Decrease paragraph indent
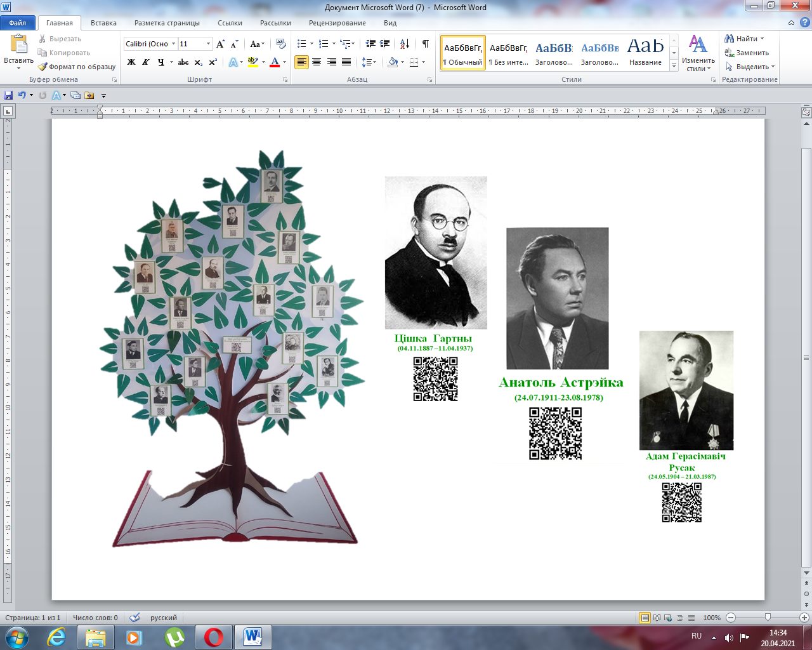 click(x=371, y=44)
